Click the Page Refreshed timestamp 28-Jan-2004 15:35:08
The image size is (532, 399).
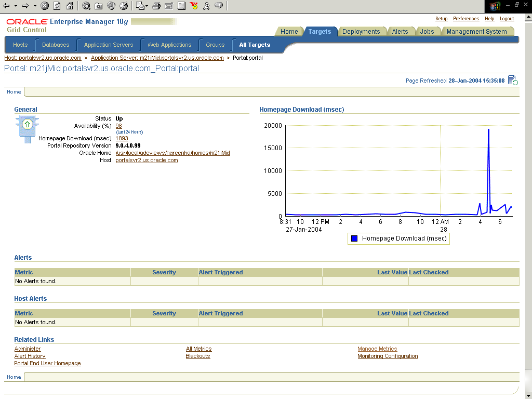476,81
